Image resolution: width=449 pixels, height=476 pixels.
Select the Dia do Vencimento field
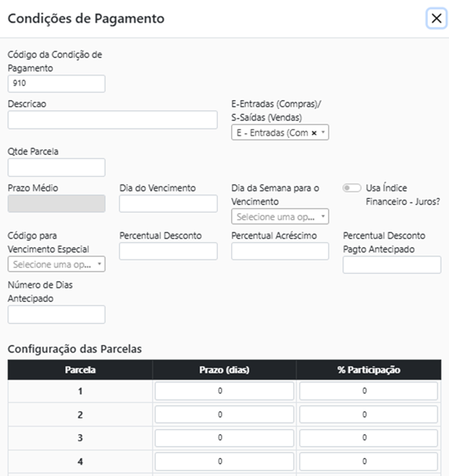pyautogui.click(x=168, y=203)
